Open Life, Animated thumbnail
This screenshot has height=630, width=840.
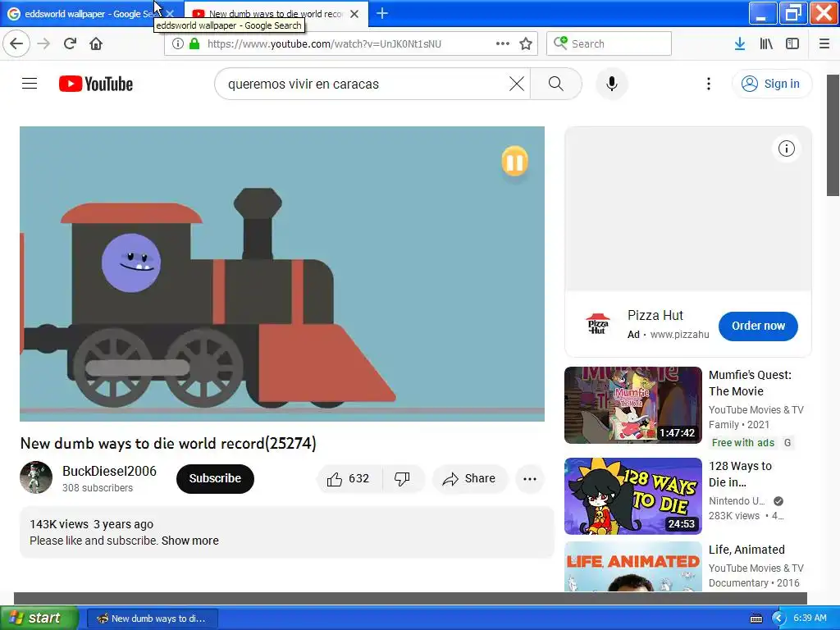pyautogui.click(x=632, y=566)
